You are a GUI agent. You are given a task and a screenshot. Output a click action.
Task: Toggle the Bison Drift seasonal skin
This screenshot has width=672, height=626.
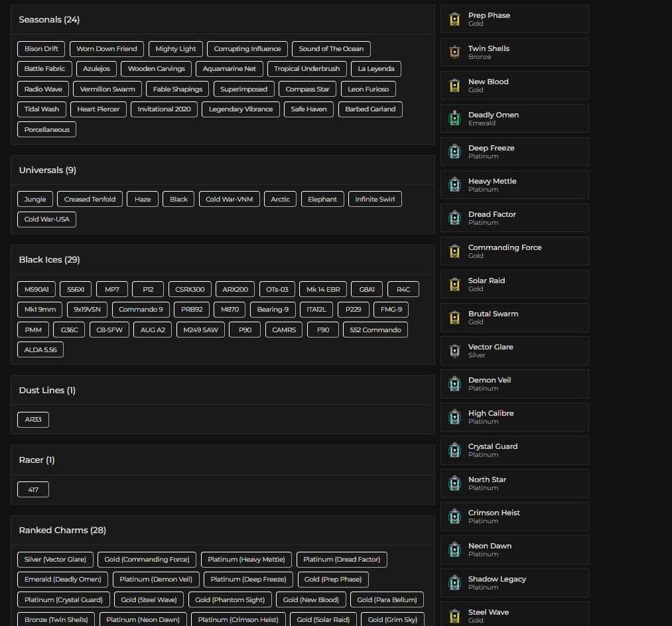(40, 48)
